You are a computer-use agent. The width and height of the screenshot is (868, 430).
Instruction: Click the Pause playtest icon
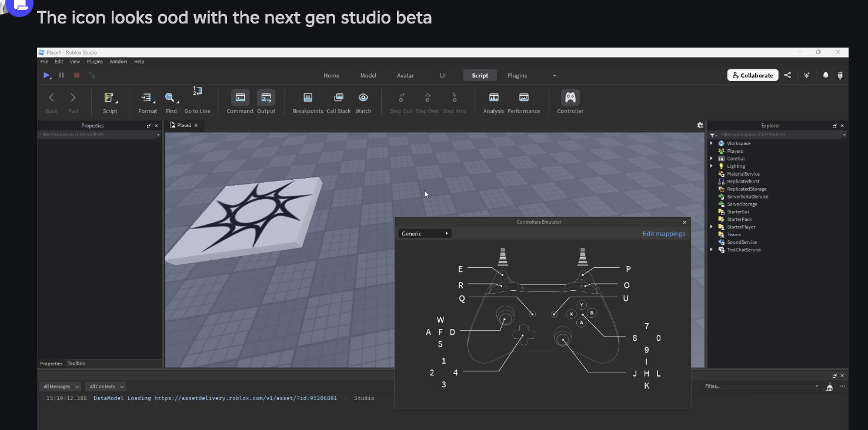pyautogui.click(x=62, y=75)
